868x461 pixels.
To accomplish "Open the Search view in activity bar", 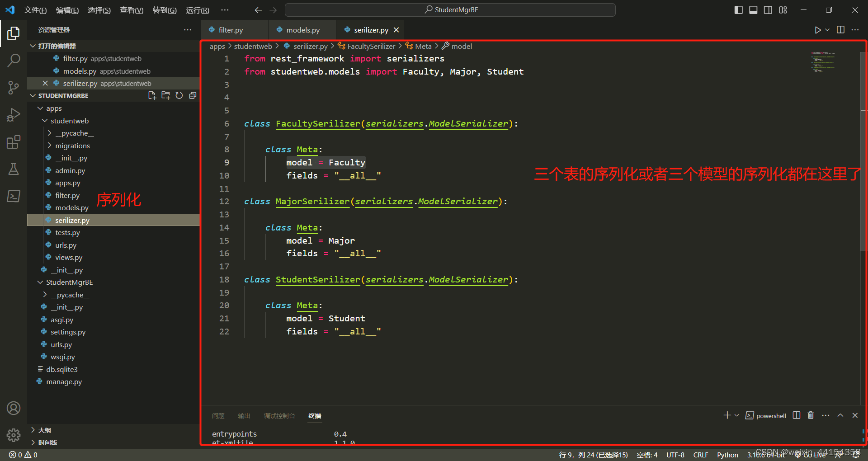I will click(x=14, y=60).
